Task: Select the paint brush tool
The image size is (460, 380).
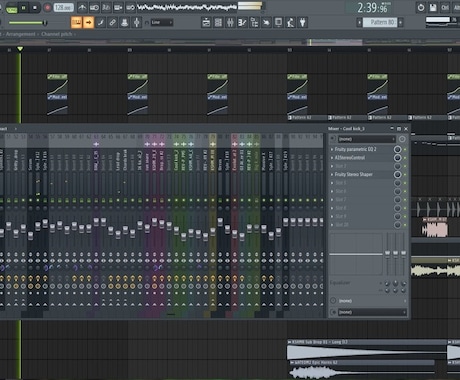Action: click(x=101, y=22)
